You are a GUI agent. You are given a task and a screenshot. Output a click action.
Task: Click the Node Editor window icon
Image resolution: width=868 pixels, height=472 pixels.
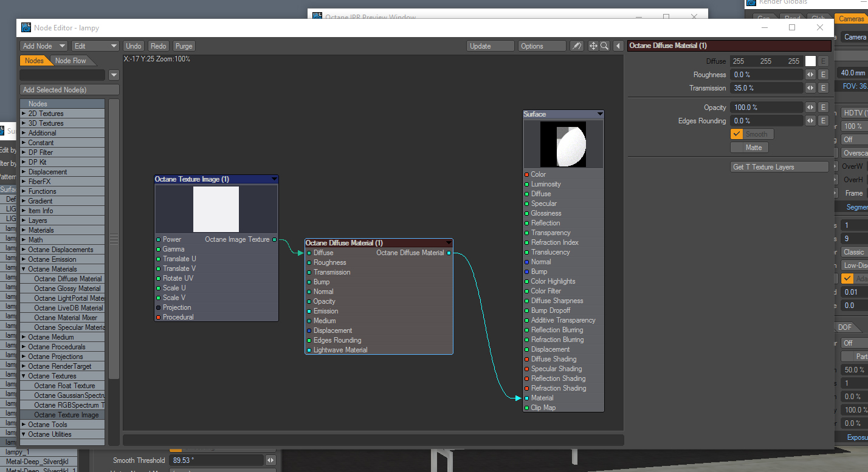tap(26, 27)
